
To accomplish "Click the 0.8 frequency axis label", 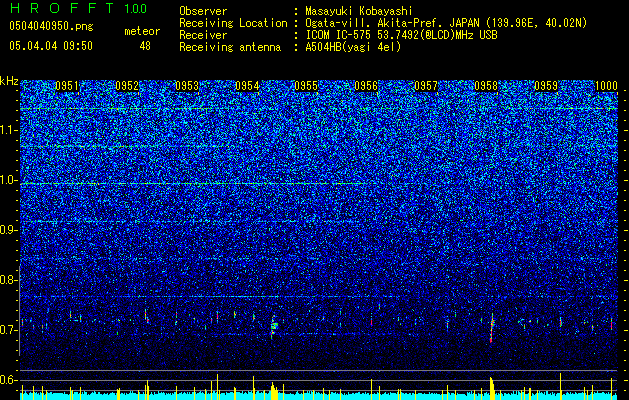I will (x=9, y=280).
